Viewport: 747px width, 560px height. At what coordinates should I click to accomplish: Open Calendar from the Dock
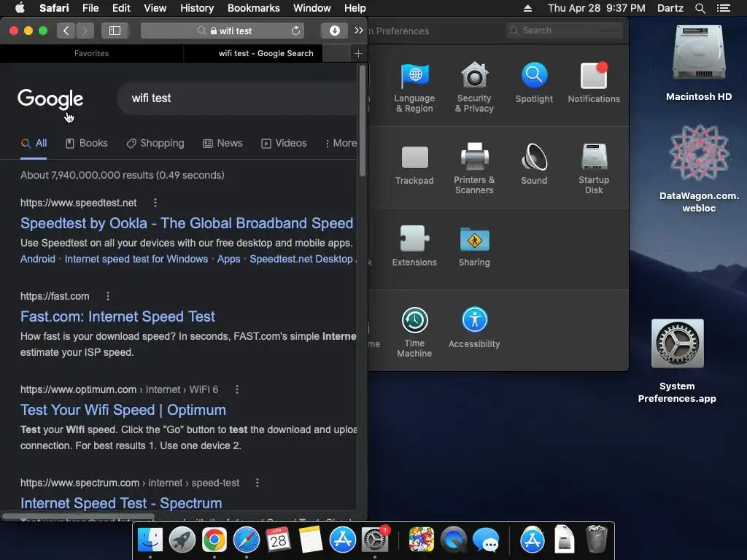click(x=278, y=540)
